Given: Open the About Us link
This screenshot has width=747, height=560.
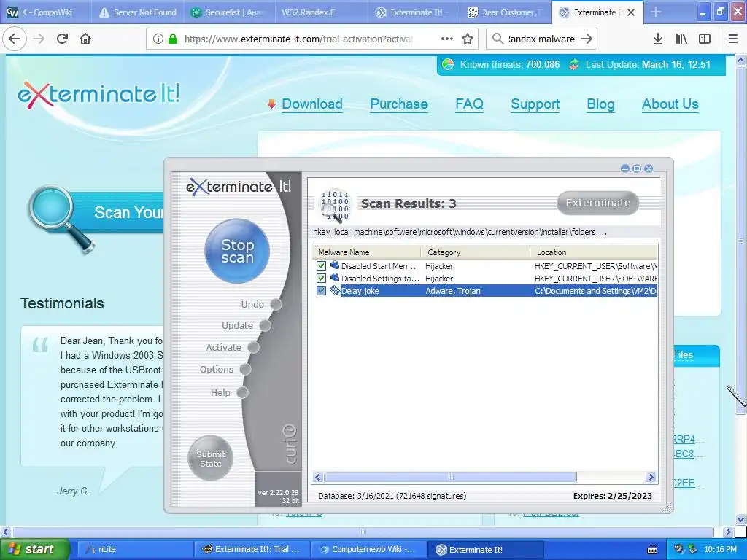Looking at the screenshot, I should coord(670,104).
